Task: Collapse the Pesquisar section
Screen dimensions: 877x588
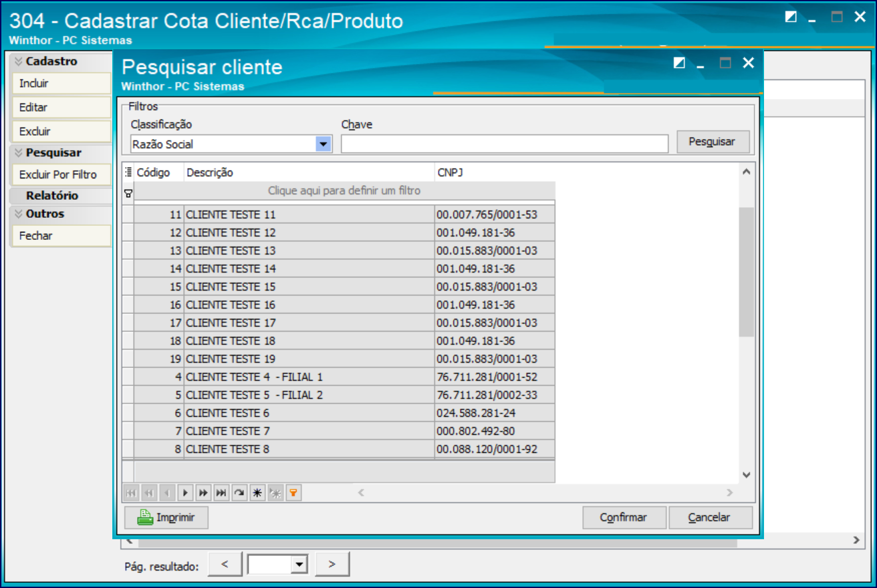Action: pos(19,153)
